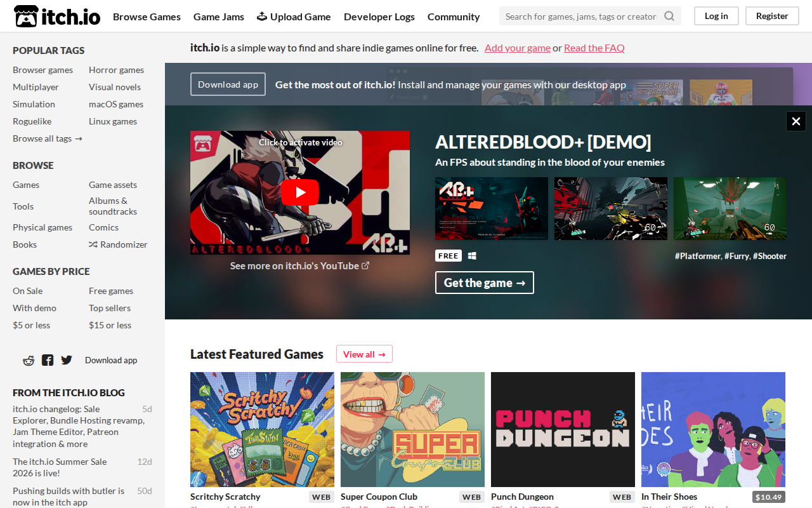This screenshot has height=508, width=812.
Task: Open Read the FAQ link
Action: pos(594,48)
